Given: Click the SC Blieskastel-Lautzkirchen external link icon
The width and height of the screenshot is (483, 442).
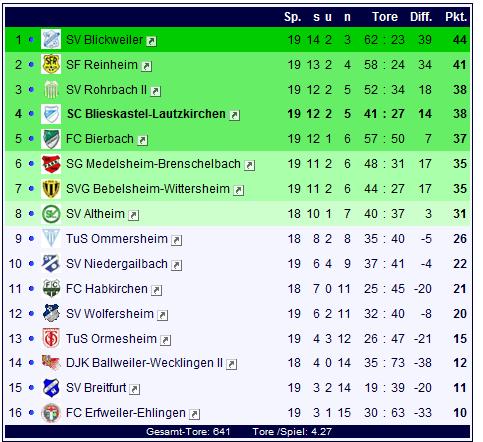Looking at the screenshot, I should pyautogui.click(x=234, y=115).
